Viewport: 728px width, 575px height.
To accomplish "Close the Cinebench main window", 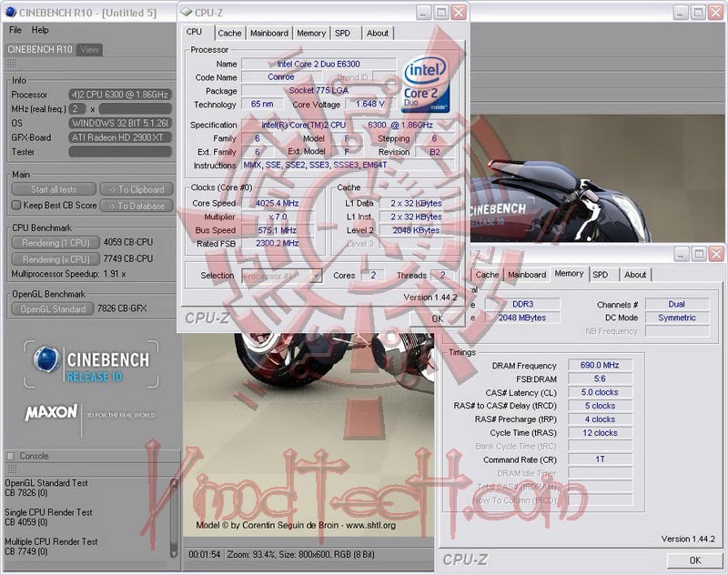I will pos(715,13).
